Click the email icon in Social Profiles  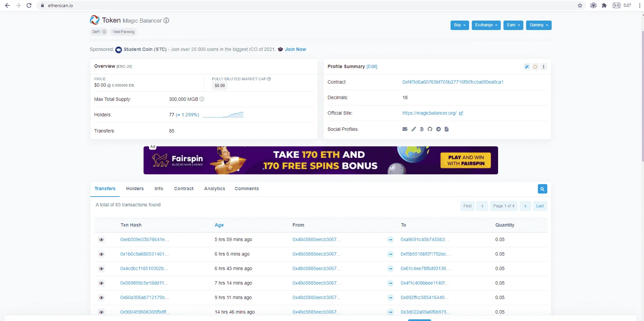pos(405,129)
